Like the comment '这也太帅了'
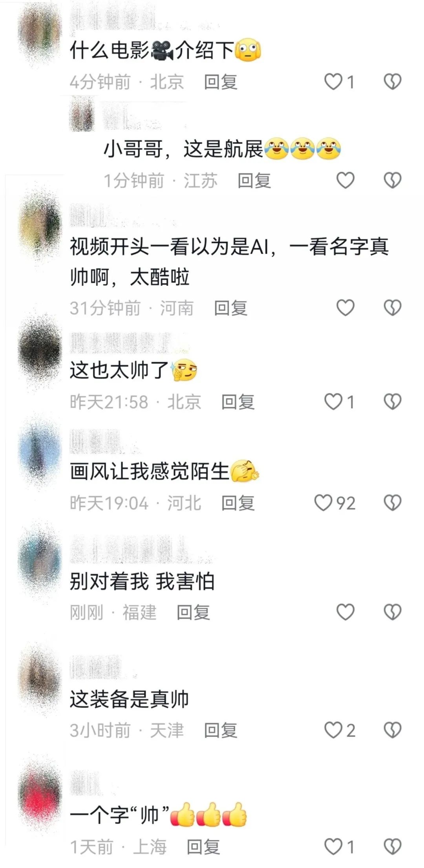The height and width of the screenshot is (868, 424). tap(334, 402)
